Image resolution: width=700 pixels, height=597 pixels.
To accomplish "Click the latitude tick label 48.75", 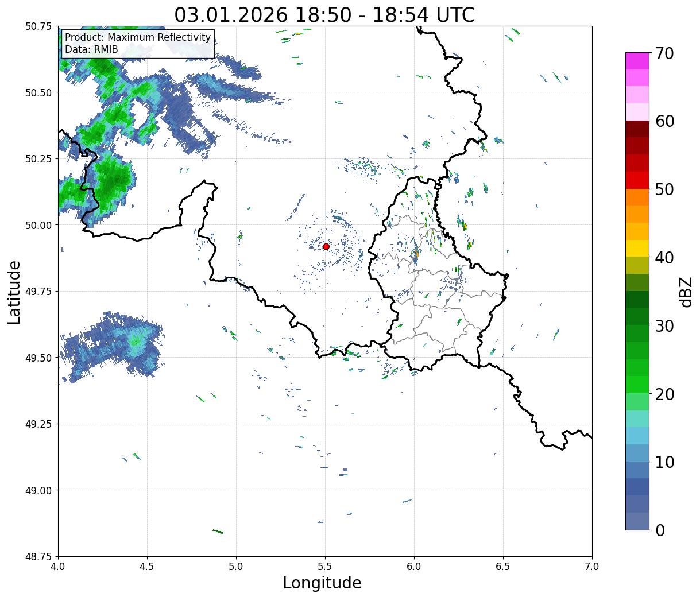I will tap(38, 557).
